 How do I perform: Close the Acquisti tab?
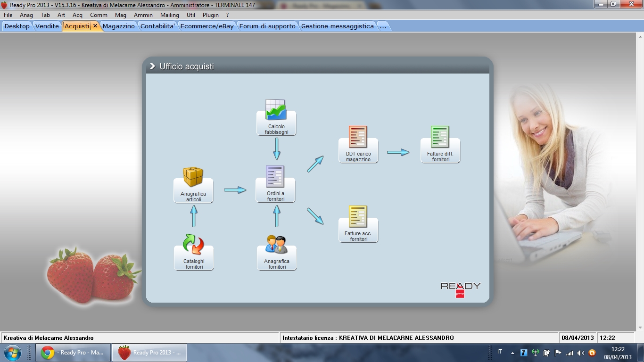click(x=95, y=26)
